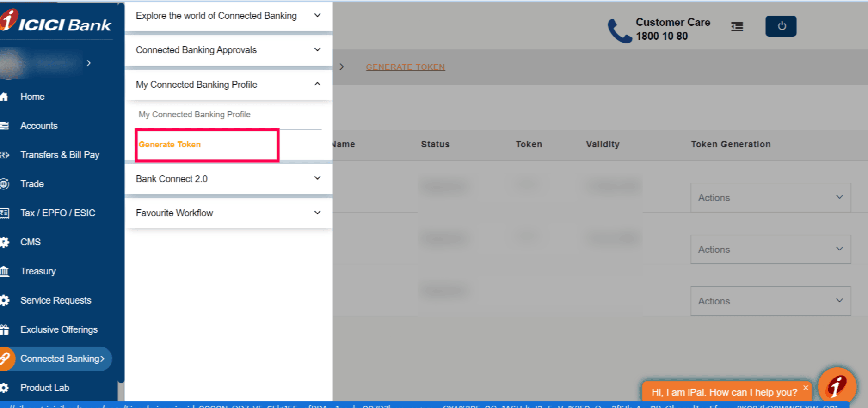Click the Trade globe icon
The width and height of the screenshot is (868, 408).
coord(4,184)
